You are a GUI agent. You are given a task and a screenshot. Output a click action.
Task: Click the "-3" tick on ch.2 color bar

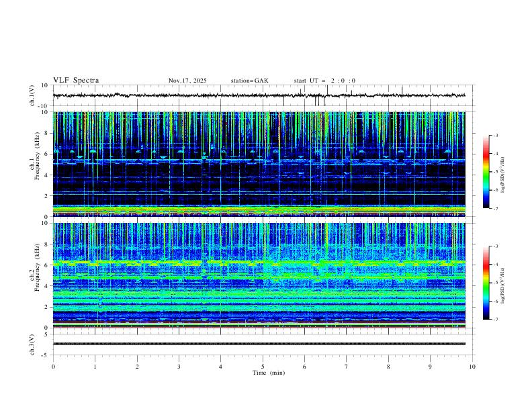click(496, 246)
